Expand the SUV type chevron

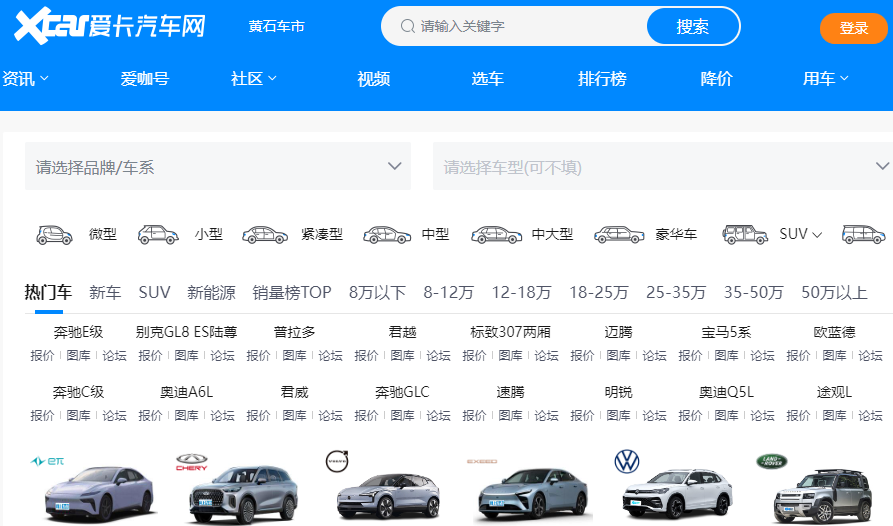point(817,235)
